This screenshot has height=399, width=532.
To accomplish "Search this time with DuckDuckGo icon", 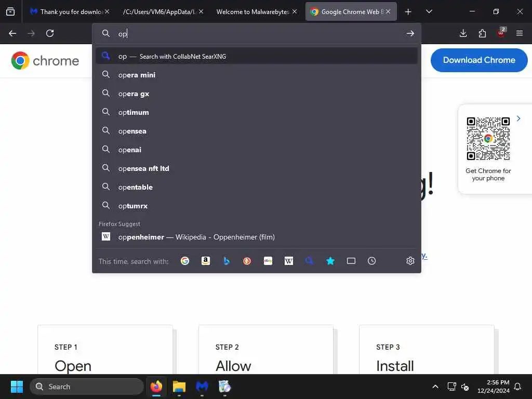I will click(247, 261).
